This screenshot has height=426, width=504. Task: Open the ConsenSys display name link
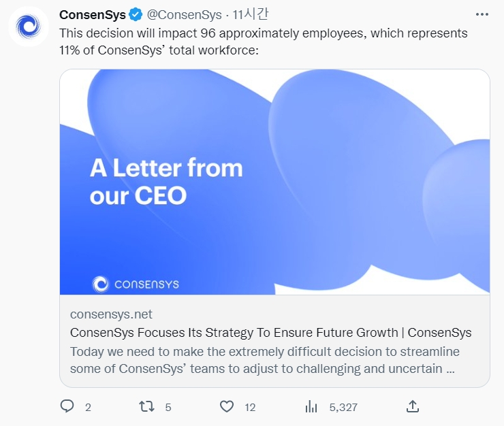click(x=93, y=15)
